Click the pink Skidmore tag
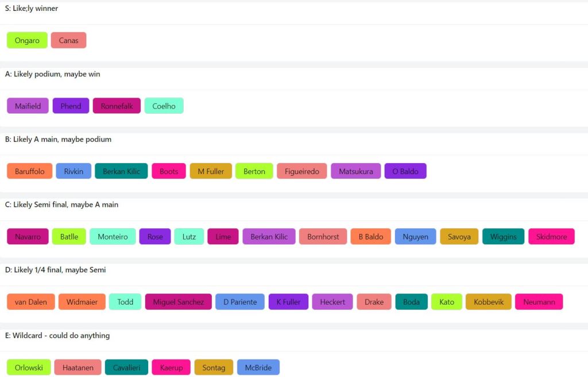 click(x=551, y=237)
